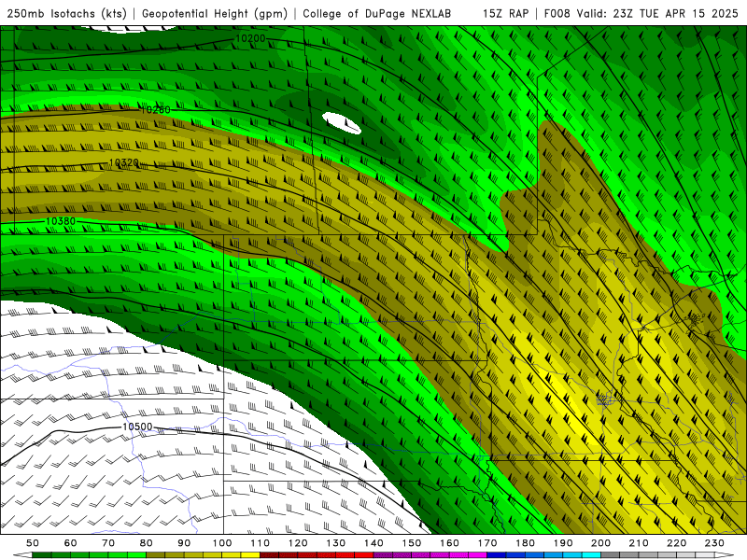
Task: Click the legend value 220
Action: point(677,543)
